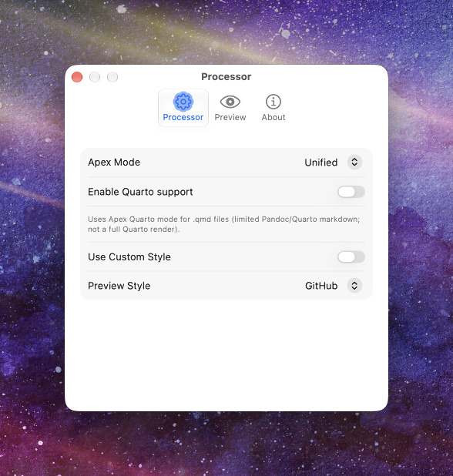Click the Preview Style label
453x476 pixels.
[119, 286]
